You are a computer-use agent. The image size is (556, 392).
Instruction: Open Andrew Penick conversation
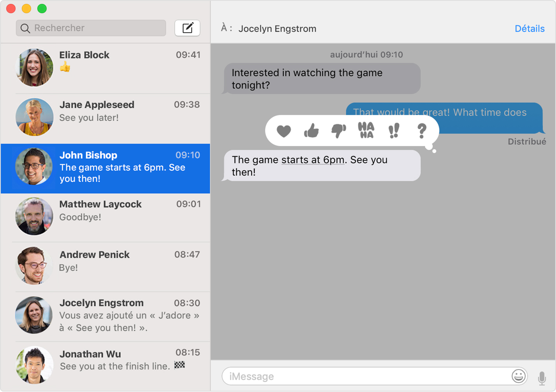coord(105,267)
